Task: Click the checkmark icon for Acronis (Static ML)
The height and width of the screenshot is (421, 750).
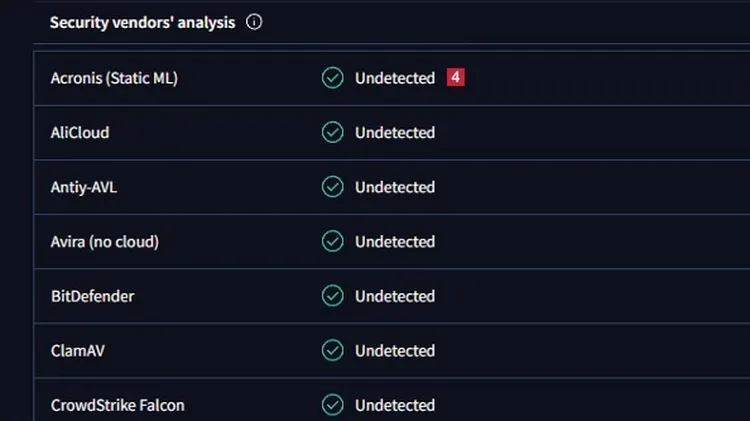Action: (x=332, y=78)
